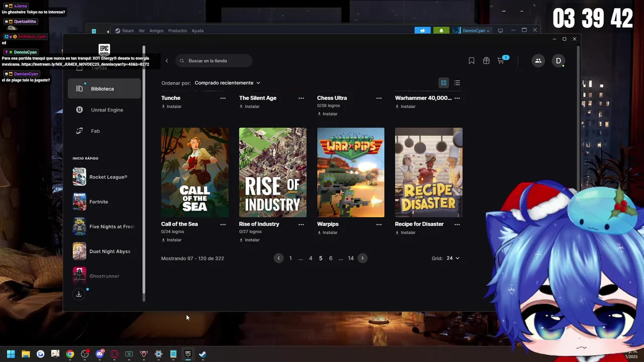Launch Five Nights at Freddy's from quick launch
Image resolution: width=644 pixels, height=362 pixels.
104,227
